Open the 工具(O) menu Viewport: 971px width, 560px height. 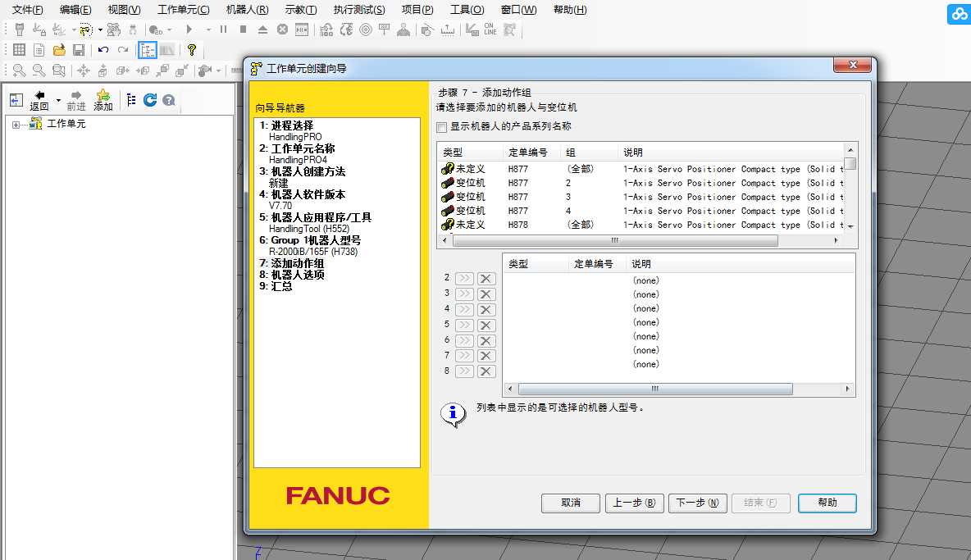[467, 10]
